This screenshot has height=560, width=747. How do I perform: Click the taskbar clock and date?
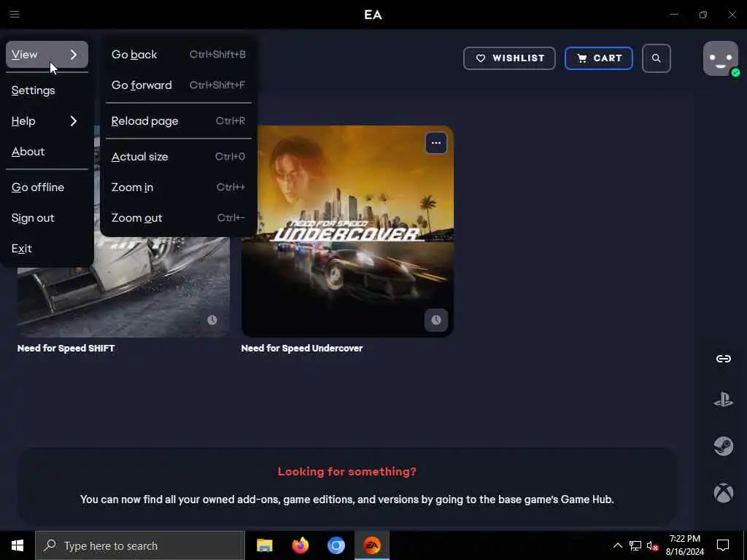pos(684,545)
